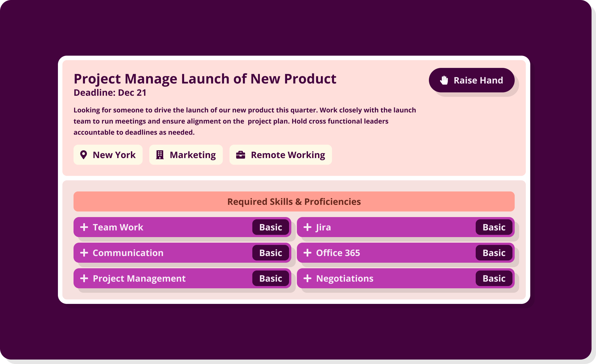Click Basic badge on Communication row
The image size is (596, 364).
270,253
